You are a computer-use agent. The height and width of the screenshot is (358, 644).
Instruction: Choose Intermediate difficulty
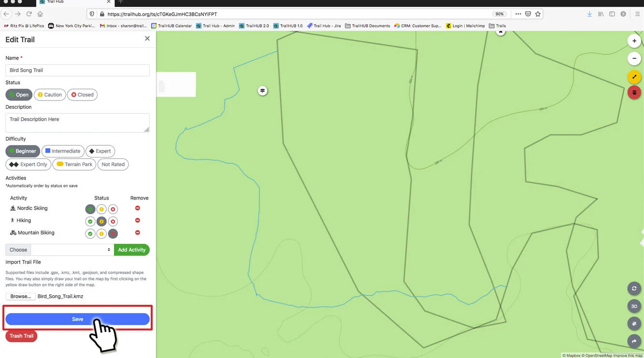(63, 151)
